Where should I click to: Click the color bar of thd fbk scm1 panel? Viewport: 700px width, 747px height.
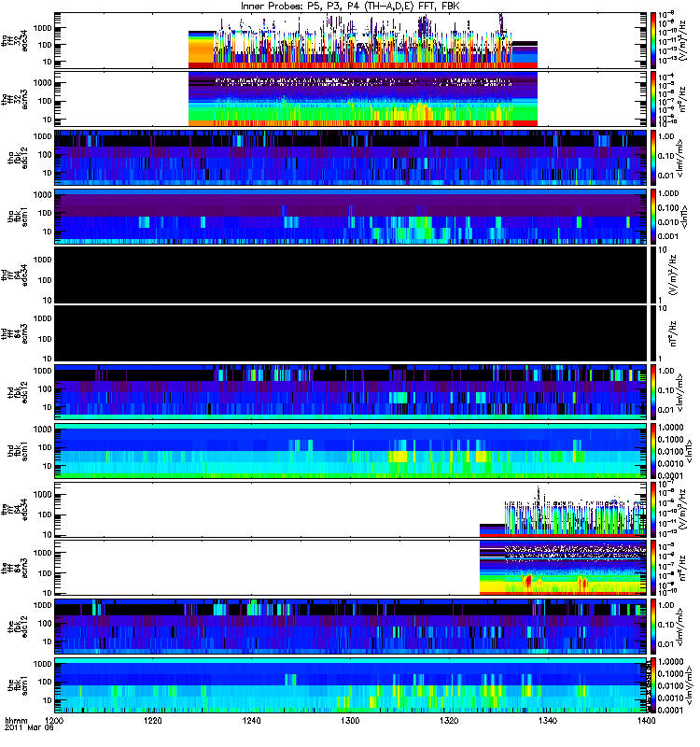click(x=653, y=451)
